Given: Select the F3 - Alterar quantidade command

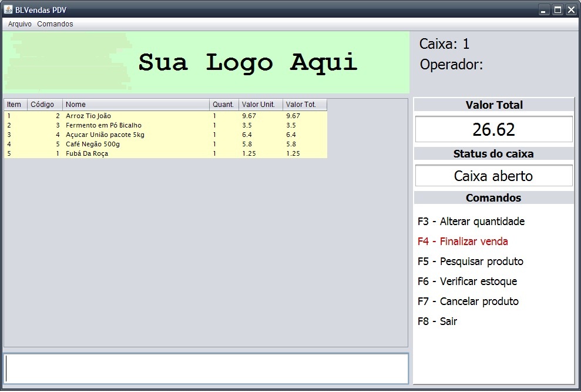Looking at the screenshot, I should (471, 222).
